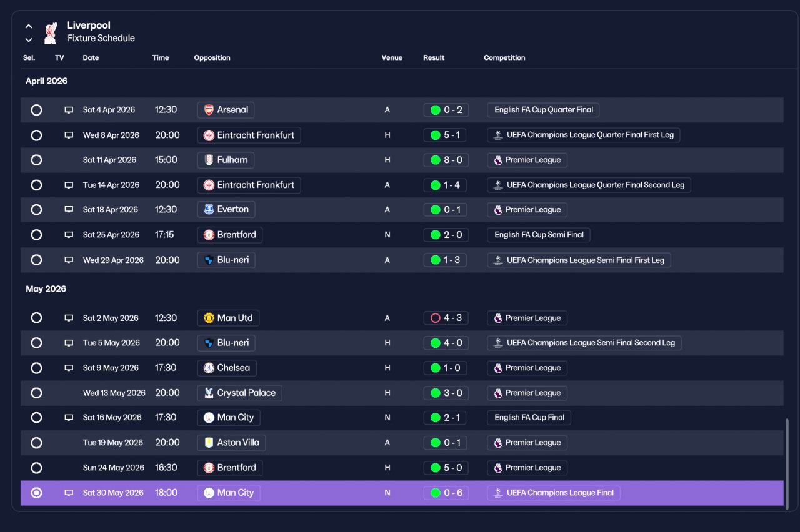Image resolution: width=800 pixels, height=532 pixels.
Task: Select radio button for Fulham fixture
Action: 36,160
